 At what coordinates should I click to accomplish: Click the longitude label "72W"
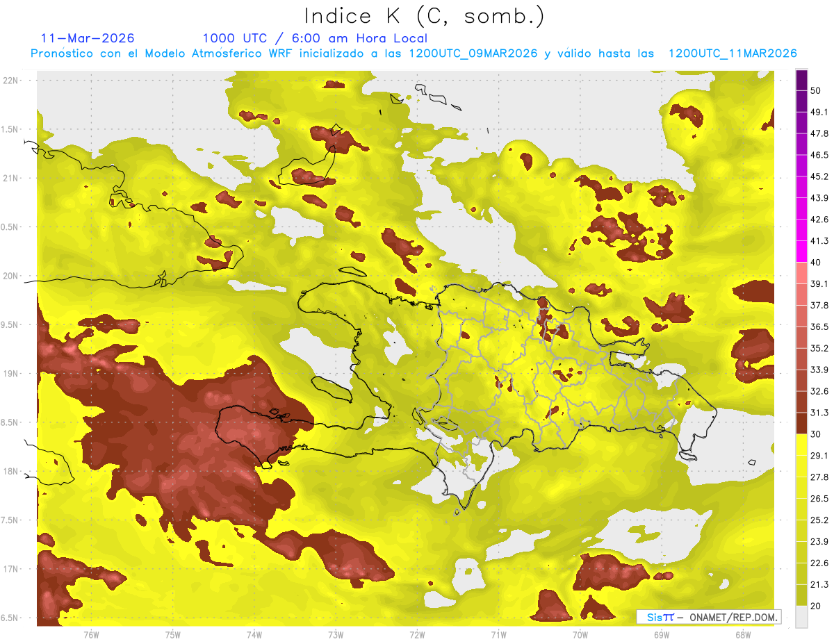[417, 635]
